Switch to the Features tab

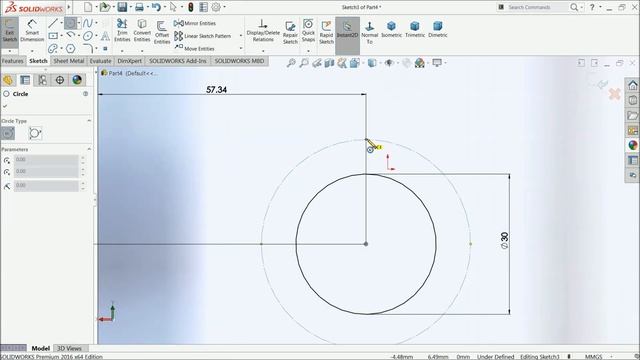coord(12,61)
